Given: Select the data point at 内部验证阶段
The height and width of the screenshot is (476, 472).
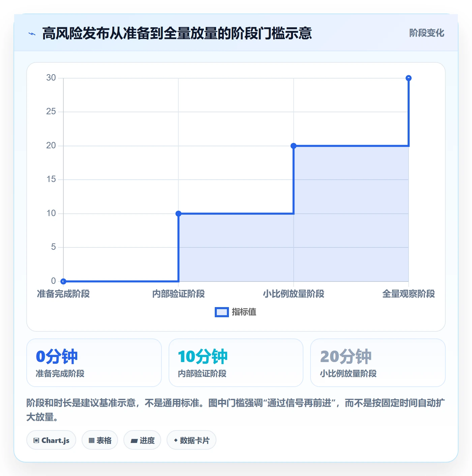Looking at the screenshot, I should (x=179, y=213).
